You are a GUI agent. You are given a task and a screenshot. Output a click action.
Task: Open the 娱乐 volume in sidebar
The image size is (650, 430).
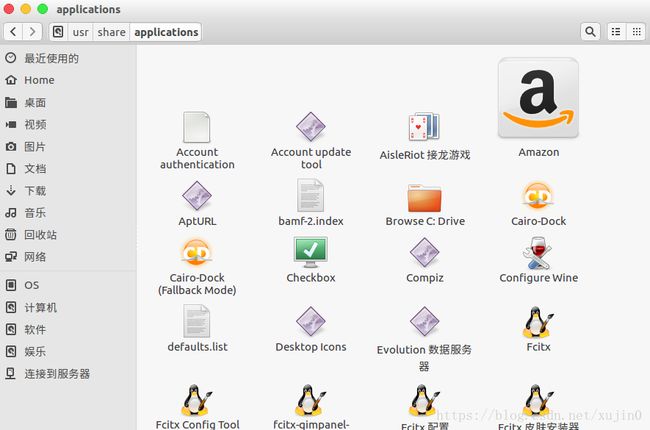pos(68,352)
